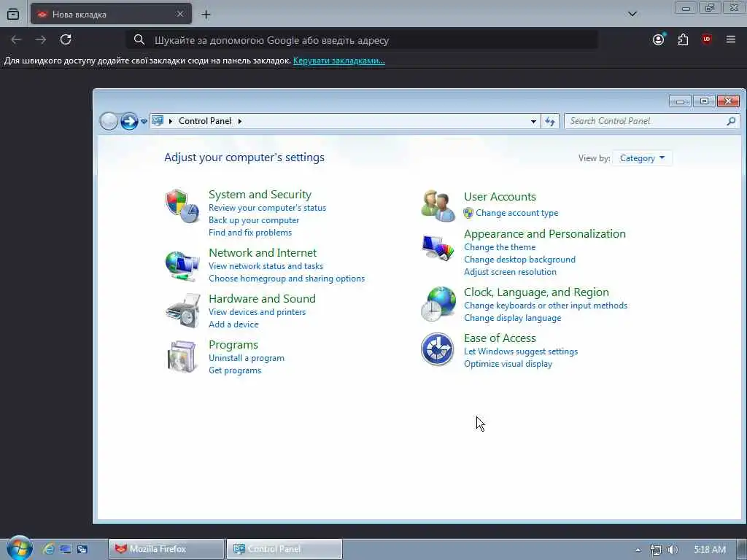Click Change the theme link
747x560 pixels.
pos(500,247)
